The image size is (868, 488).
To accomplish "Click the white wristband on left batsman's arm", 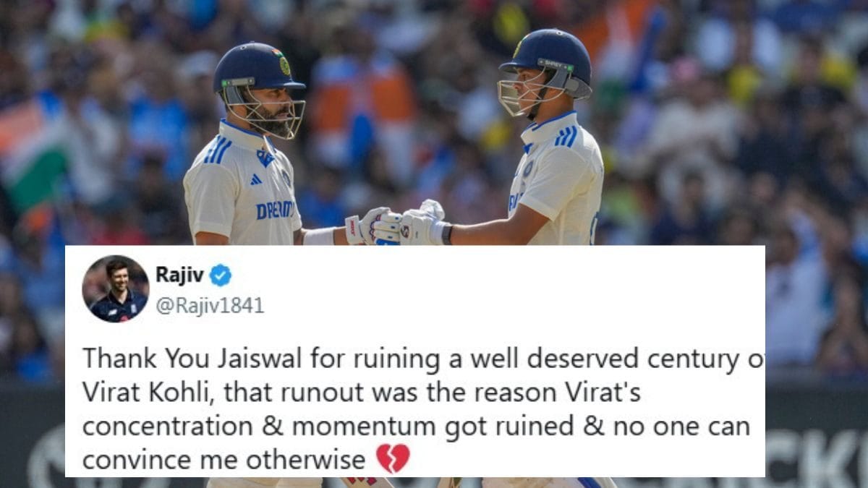I will [319, 236].
